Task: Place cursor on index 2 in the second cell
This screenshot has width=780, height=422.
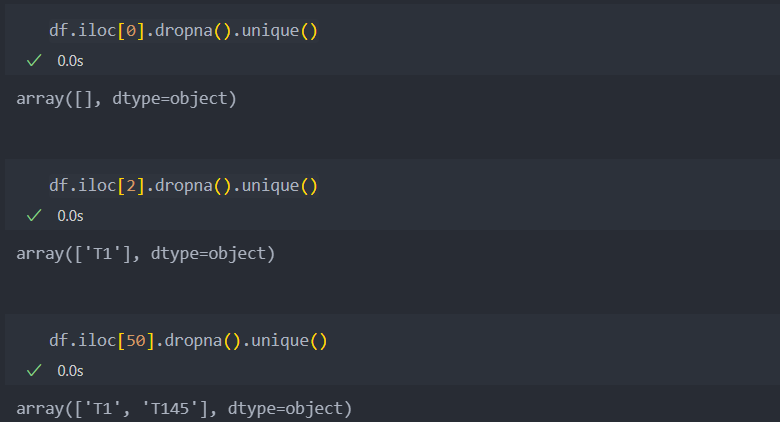Action: [131, 186]
